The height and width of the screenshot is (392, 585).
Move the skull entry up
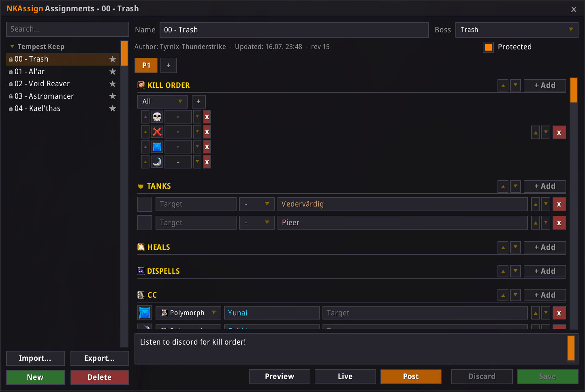145,117
